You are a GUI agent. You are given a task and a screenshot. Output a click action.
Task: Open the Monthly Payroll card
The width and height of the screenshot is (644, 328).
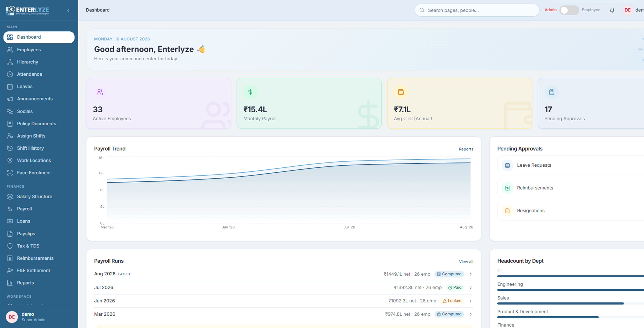tap(309, 103)
